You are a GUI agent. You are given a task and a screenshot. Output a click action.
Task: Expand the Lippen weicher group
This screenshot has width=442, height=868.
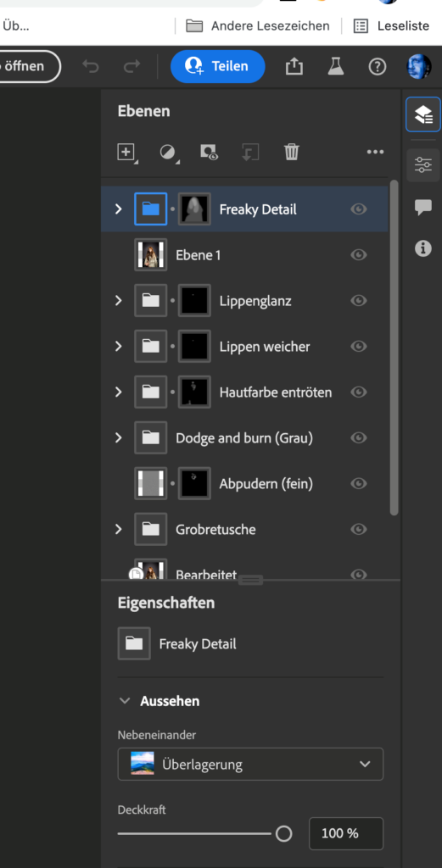(x=118, y=347)
